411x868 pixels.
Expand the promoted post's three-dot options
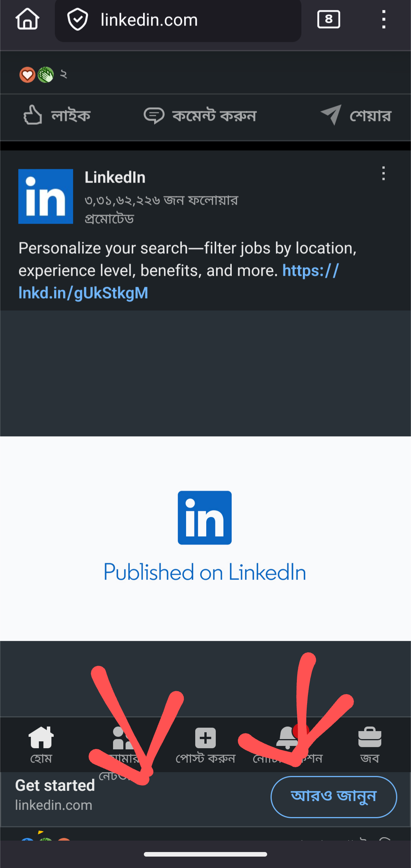click(x=383, y=173)
